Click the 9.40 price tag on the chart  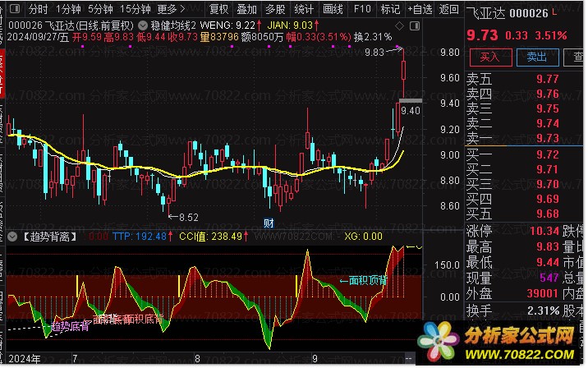pos(411,111)
